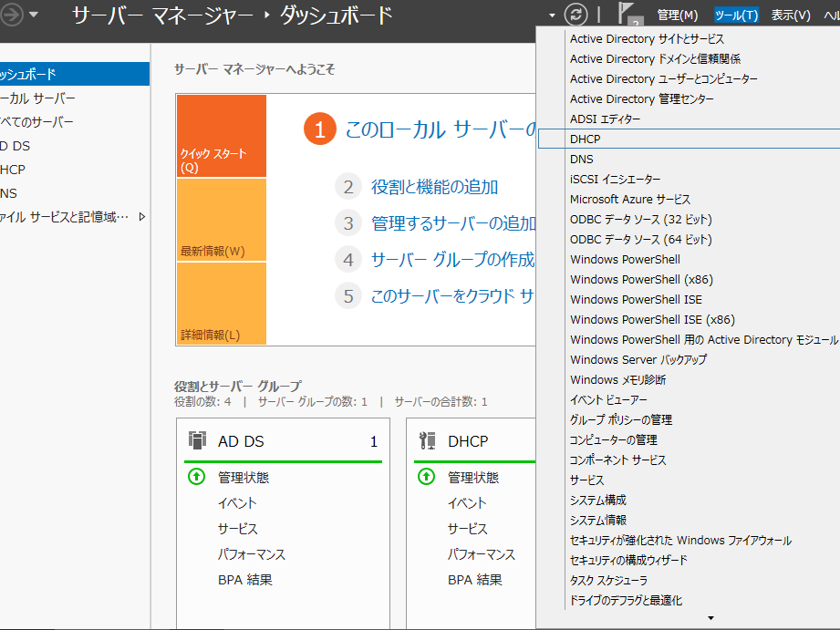The image size is (840, 630).
Task: Open Active Directory 管理センター
Action: point(642,99)
